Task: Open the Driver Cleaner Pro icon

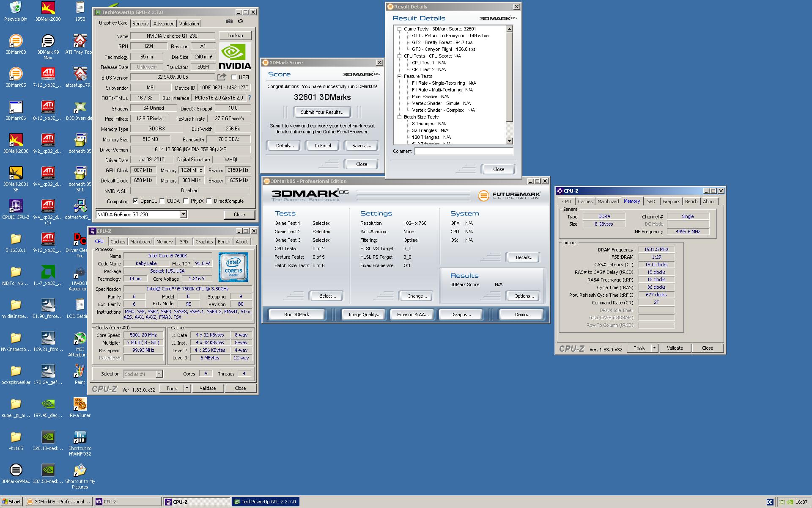Action: coord(80,245)
